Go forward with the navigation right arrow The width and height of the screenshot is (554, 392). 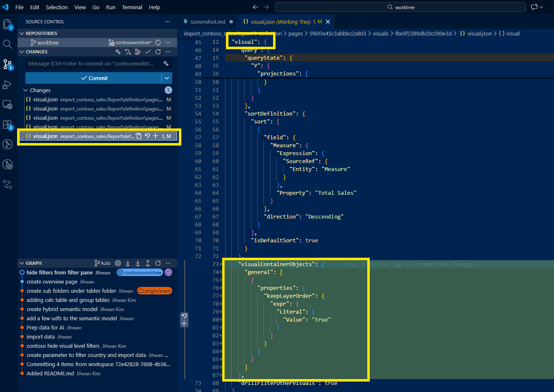click(266, 7)
